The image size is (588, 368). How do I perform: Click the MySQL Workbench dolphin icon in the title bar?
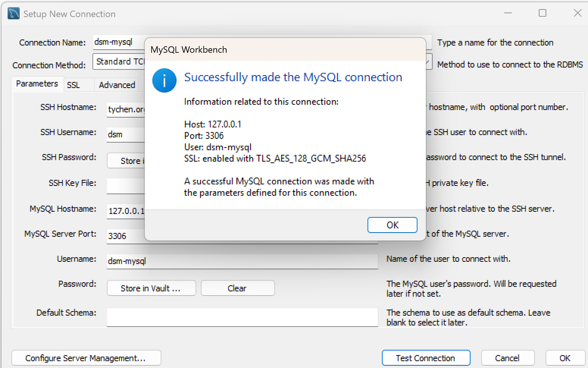tap(14, 14)
